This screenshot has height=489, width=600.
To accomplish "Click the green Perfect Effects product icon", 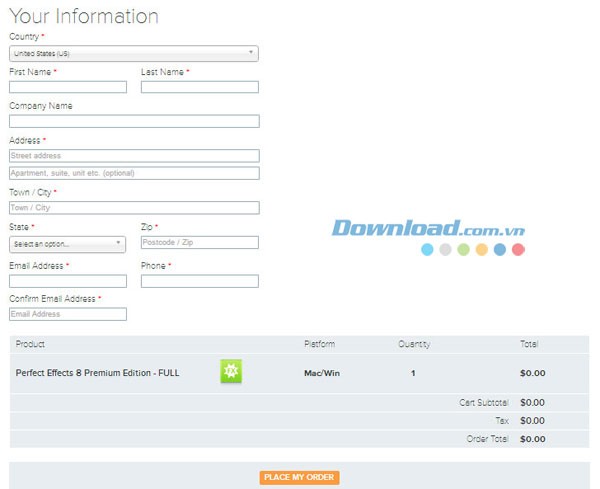I will tap(231, 372).
